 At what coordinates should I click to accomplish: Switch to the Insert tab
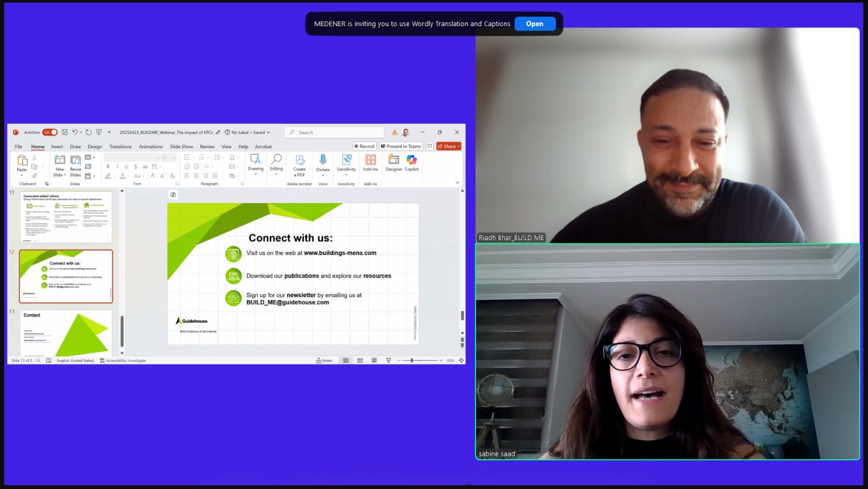[x=57, y=146]
